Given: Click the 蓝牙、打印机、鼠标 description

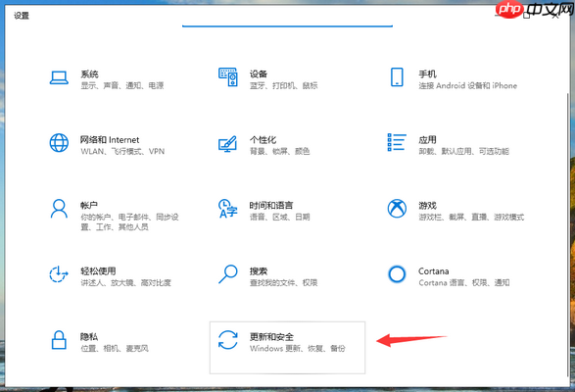Looking at the screenshot, I should 283,85.
